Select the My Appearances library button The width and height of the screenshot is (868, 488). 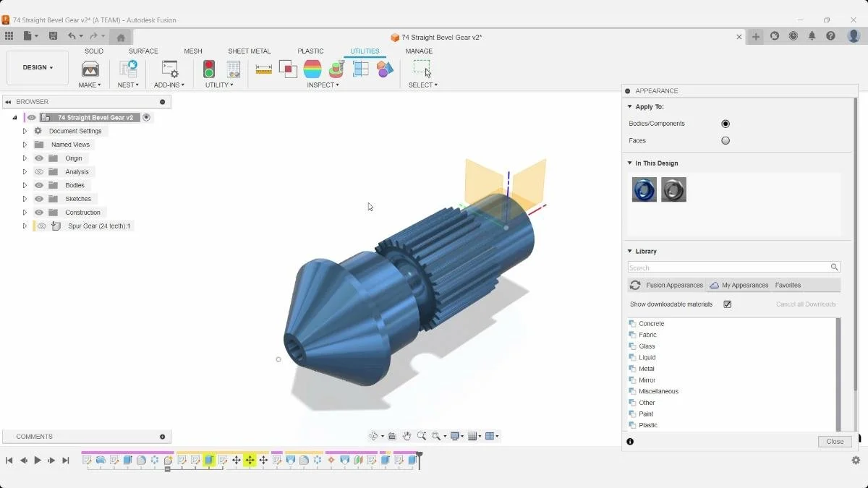pos(739,286)
